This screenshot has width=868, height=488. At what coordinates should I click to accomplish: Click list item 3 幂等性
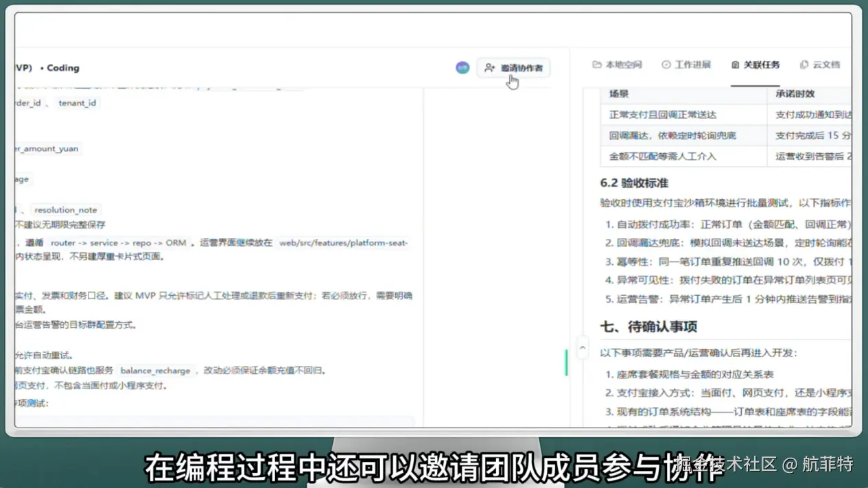[728, 262]
